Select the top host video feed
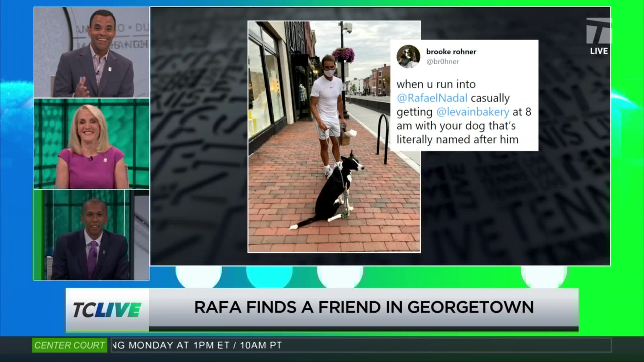Image resolution: width=644 pixels, height=362 pixels. (x=92, y=52)
